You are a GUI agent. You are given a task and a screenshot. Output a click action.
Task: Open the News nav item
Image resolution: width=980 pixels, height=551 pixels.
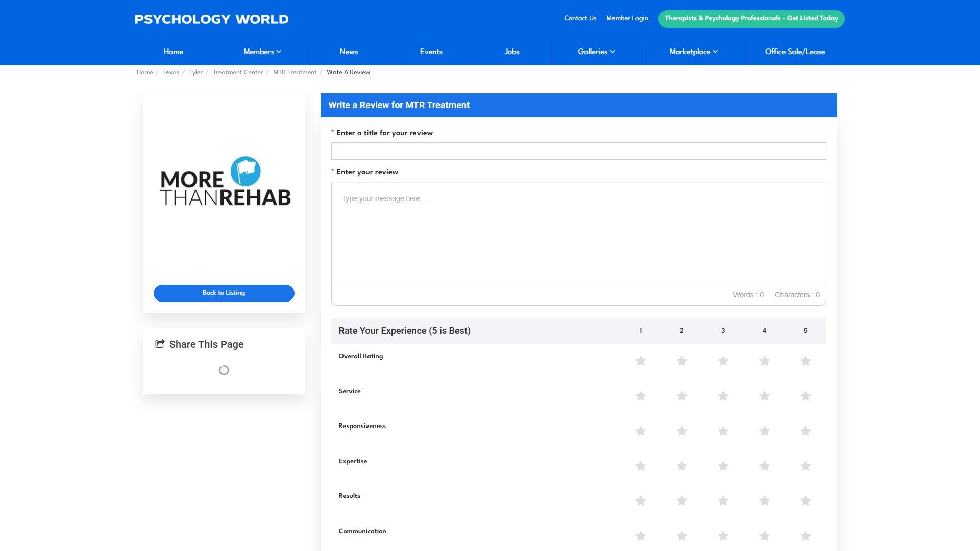349,52
